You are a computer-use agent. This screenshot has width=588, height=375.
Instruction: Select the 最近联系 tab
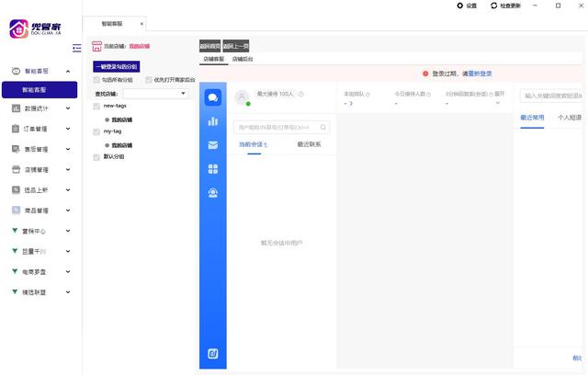pyautogui.click(x=309, y=144)
